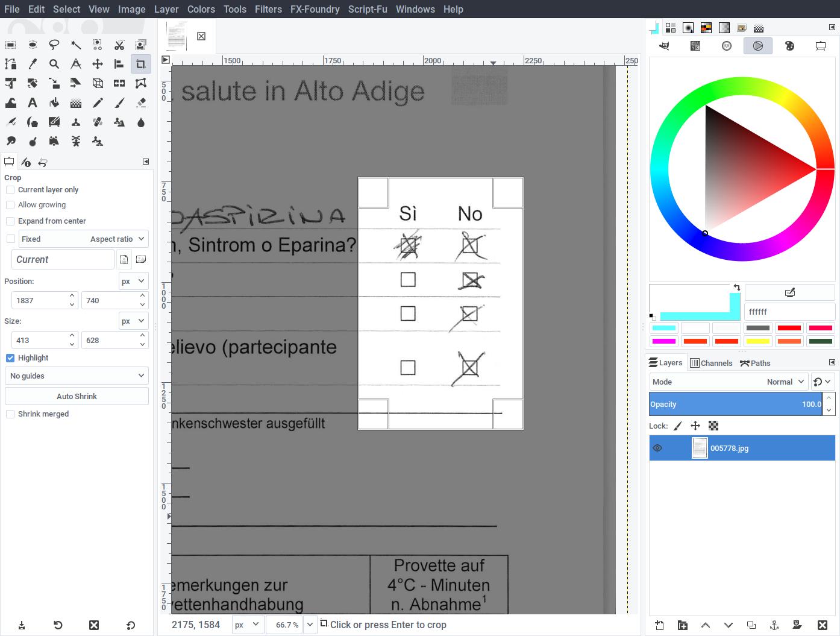Toggle Shrink merged checkbox
This screenshot has height=636, width=840.
(10, 414)
